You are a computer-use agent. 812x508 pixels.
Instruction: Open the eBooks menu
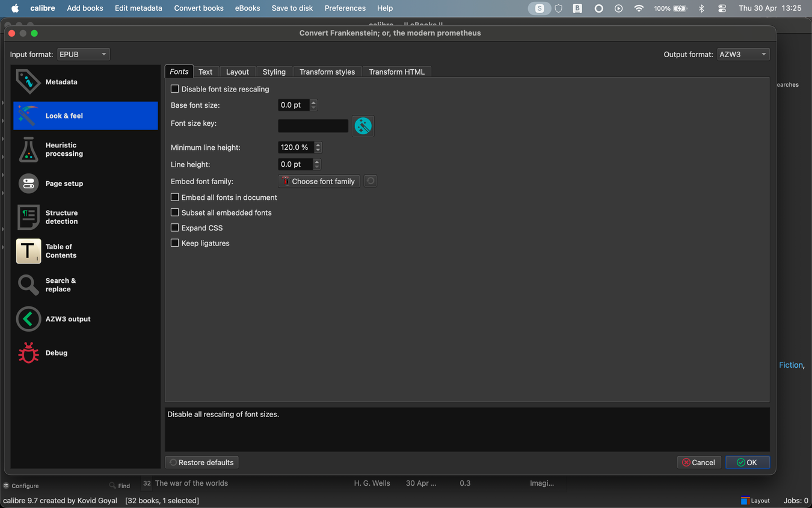pos(247,8)
